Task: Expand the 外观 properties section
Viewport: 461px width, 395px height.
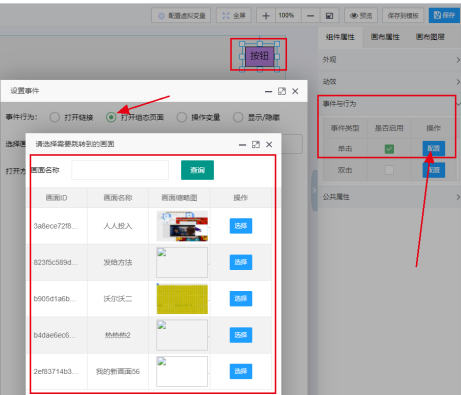Action: [x=389, y=60]
